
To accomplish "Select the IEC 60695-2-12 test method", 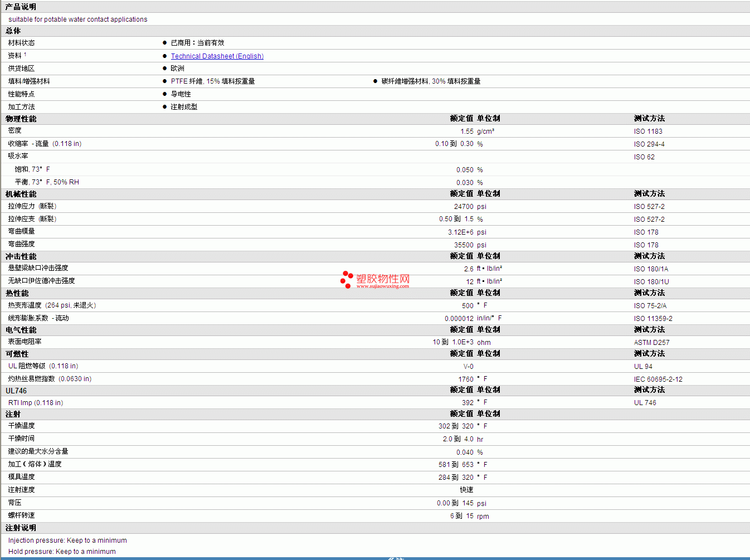I will tap(658, 379).
